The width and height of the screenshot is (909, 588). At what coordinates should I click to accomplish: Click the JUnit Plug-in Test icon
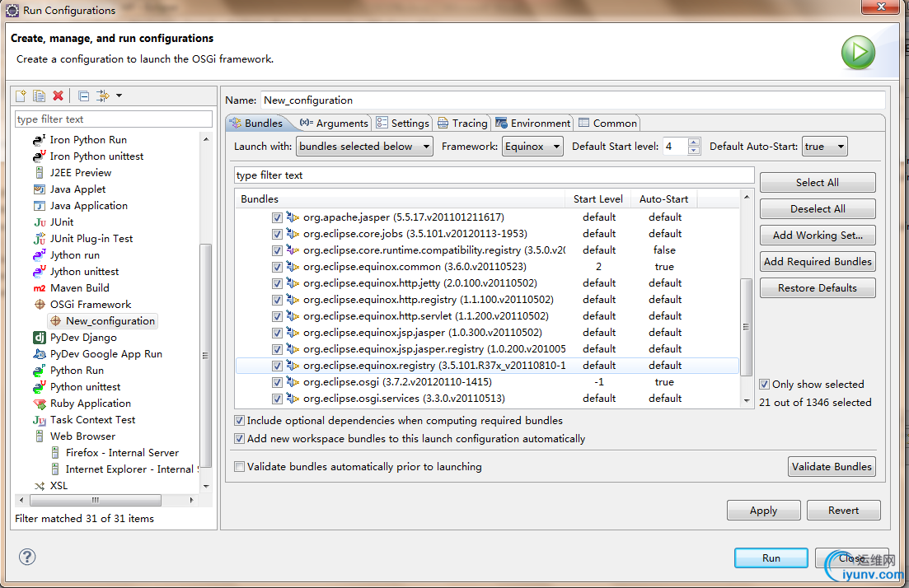[40, 239]
